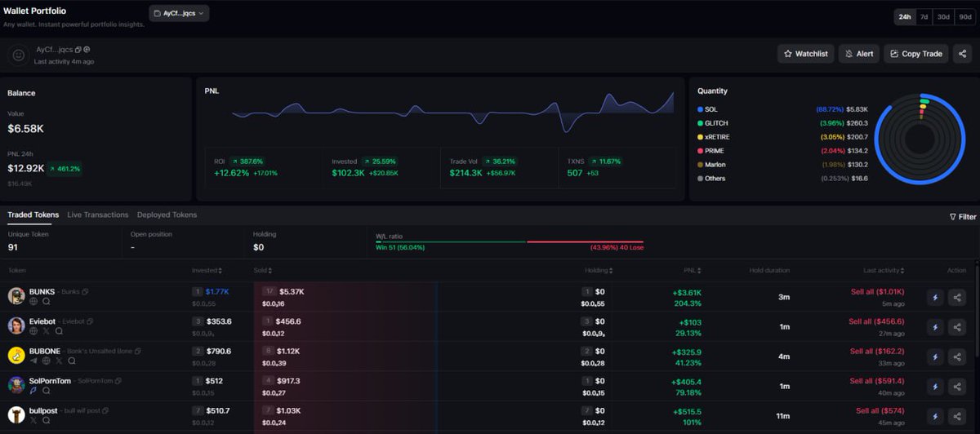980x434 pixels.
Task: Click the blue SOL legend color dot
Action: tap(700, 108)
